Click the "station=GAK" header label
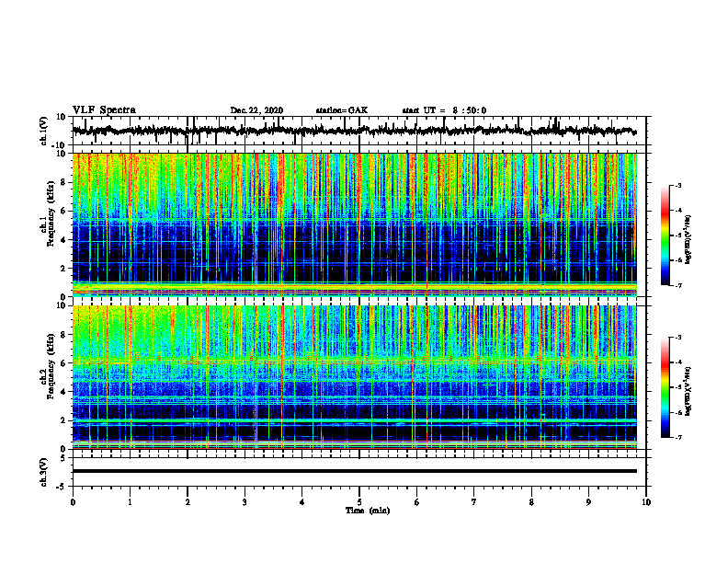The image size is (728, 563). [x=342, y=110]
